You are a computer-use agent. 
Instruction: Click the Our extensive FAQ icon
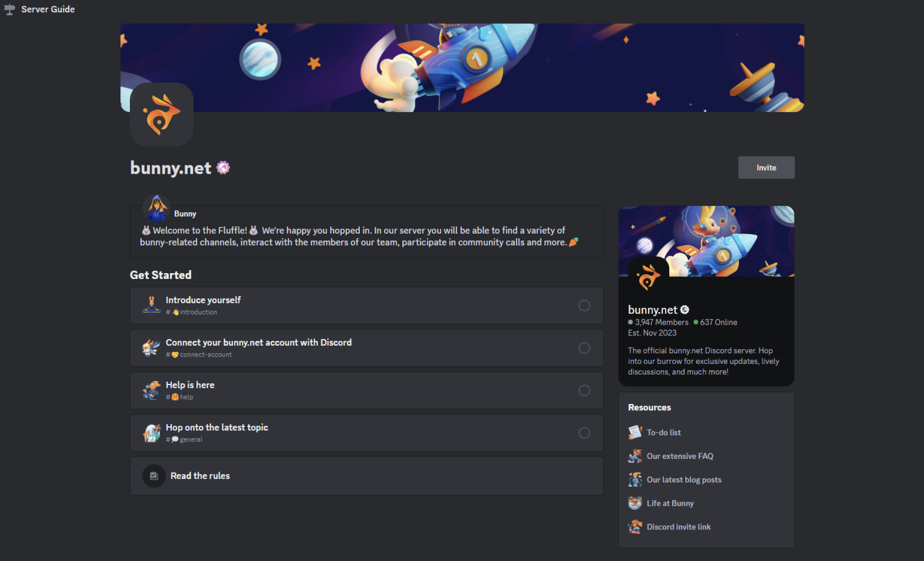[635, 456]
